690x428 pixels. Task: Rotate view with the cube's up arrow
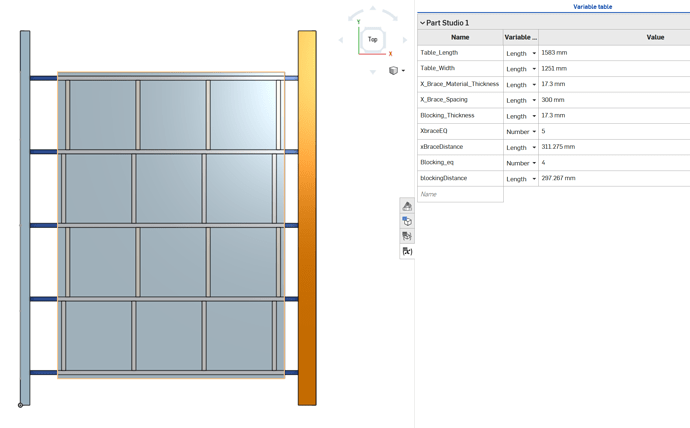[x=373, y=8]
